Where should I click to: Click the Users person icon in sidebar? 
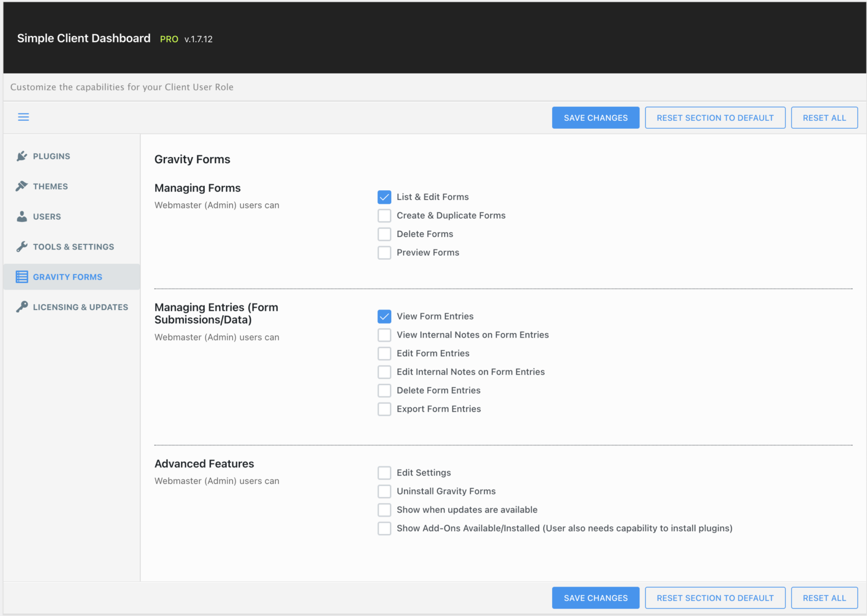pos(21,216)
